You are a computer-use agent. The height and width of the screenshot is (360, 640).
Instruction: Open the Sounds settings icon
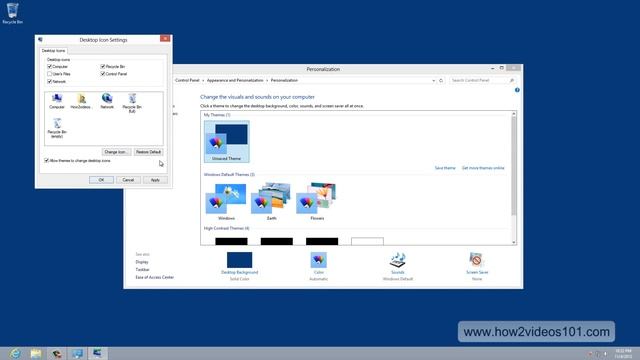tap(398, 260)
